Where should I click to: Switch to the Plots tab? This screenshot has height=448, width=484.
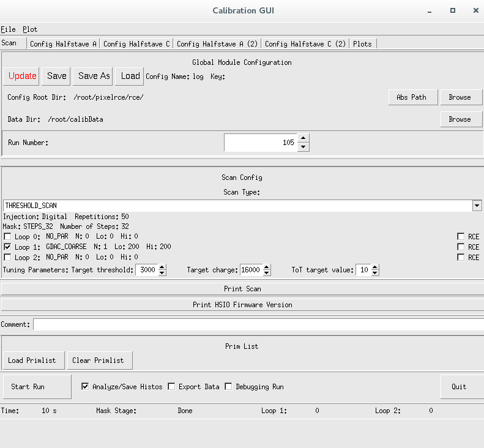click(362, 44)
